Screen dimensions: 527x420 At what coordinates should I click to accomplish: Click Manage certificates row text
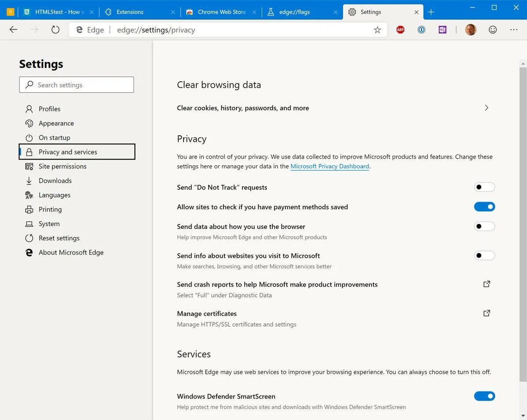click(207, 313)
